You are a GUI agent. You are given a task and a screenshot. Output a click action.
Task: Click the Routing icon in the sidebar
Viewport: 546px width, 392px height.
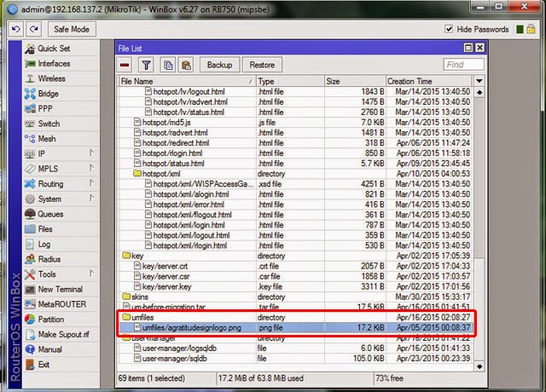click(30, 184)
